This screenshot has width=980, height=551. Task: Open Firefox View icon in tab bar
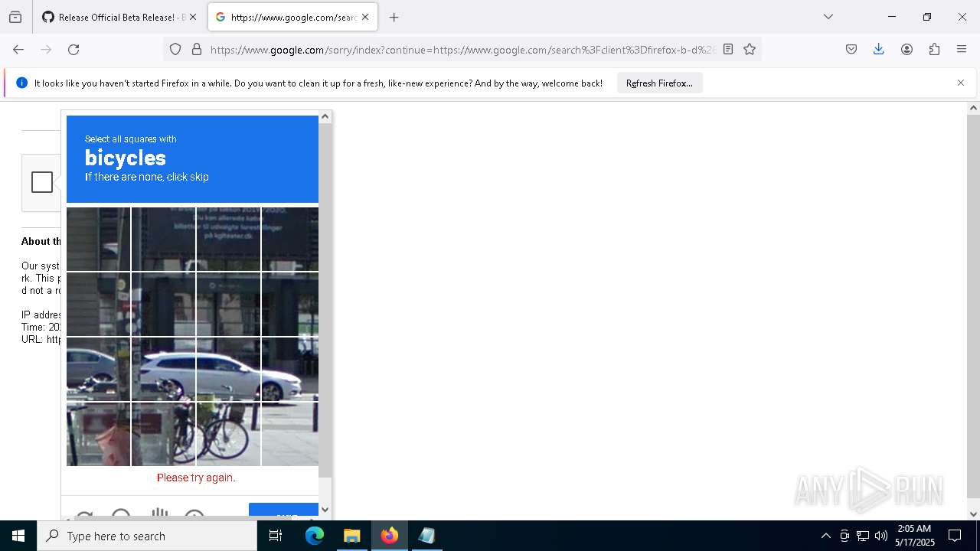point(15,17)
